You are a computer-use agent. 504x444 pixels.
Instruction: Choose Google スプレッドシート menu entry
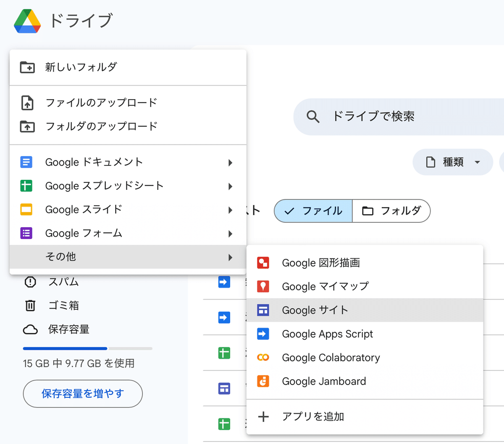click(128, 186)
